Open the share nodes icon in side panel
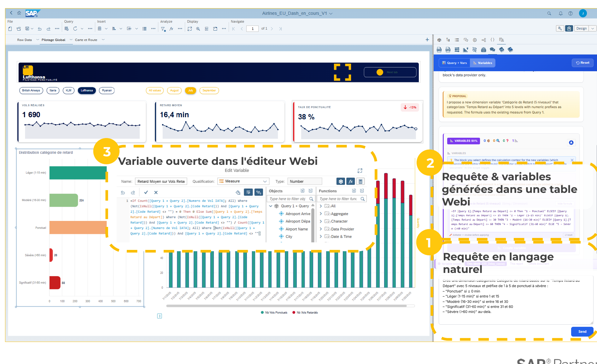Viewport: 597px width, 364px height. click(484, 40)
